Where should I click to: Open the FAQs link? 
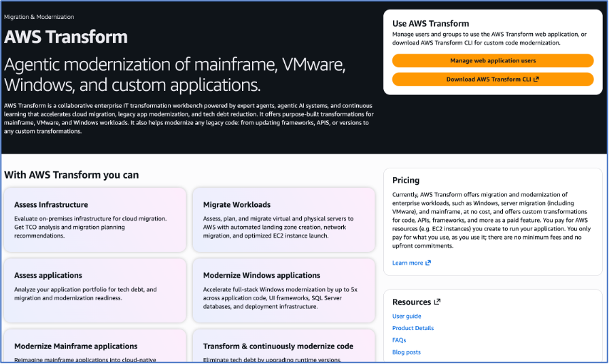(399, 340)
